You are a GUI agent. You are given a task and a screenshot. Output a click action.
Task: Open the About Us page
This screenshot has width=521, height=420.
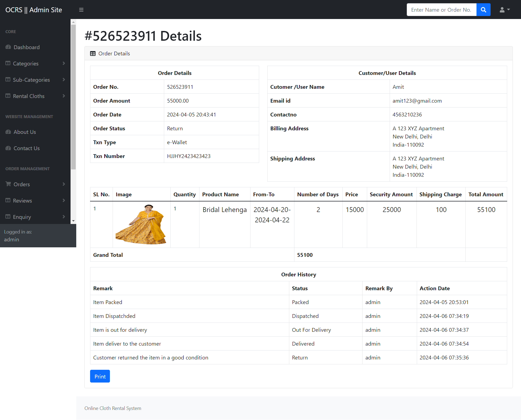click(24, 132)
